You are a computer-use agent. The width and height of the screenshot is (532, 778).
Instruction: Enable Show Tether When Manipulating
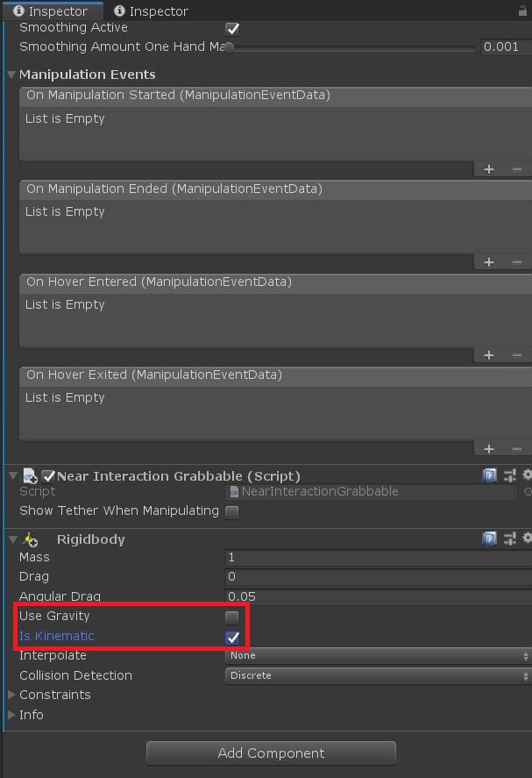[231, 511]
